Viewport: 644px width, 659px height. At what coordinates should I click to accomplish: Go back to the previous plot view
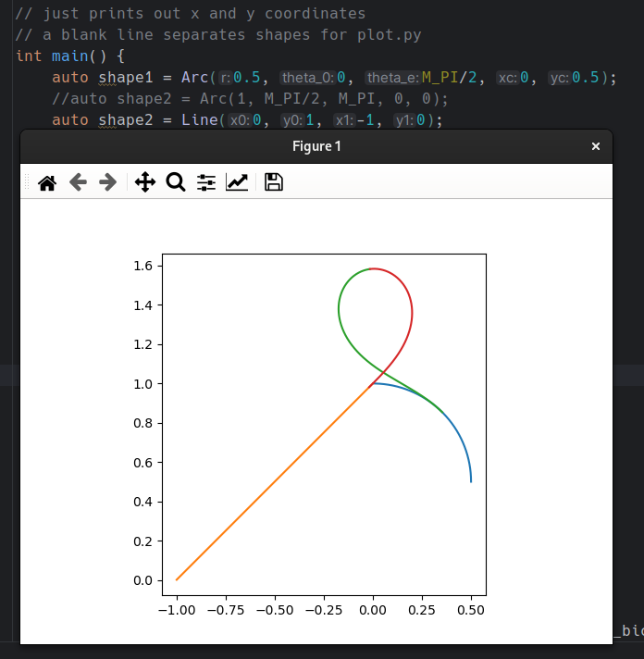click(78, 182)
